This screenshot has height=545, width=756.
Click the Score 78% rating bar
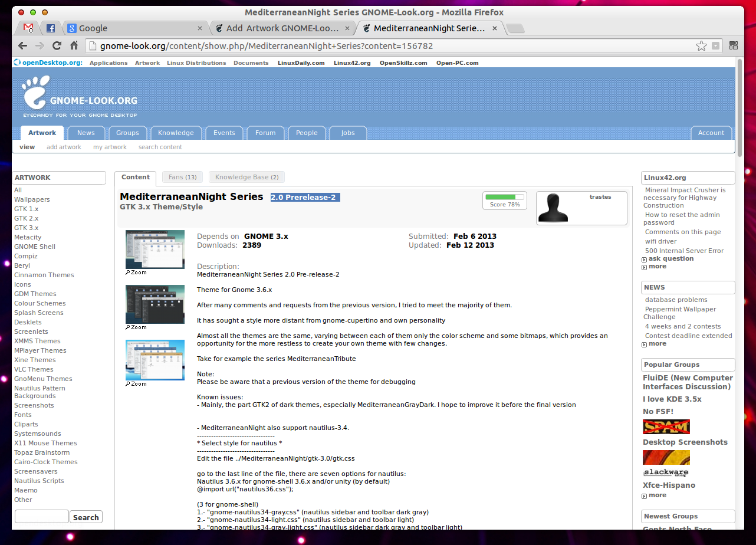(x=504, y=197)
